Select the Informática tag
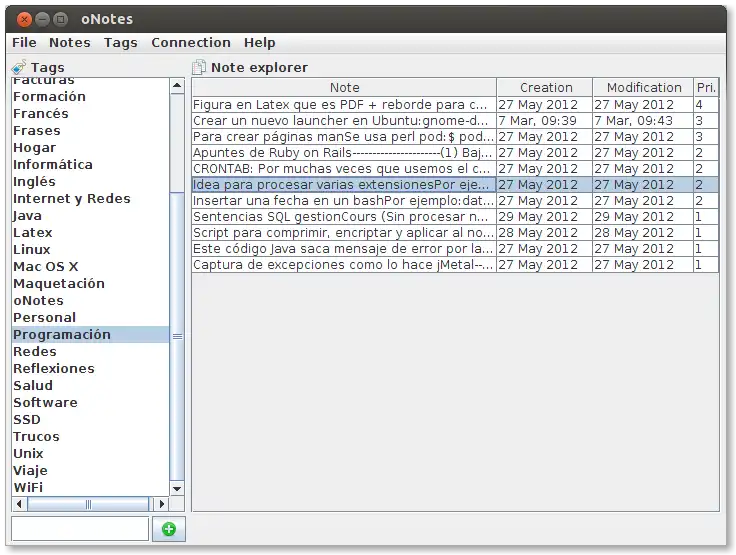Screen dimensions: 736x555 pos(90,164)
